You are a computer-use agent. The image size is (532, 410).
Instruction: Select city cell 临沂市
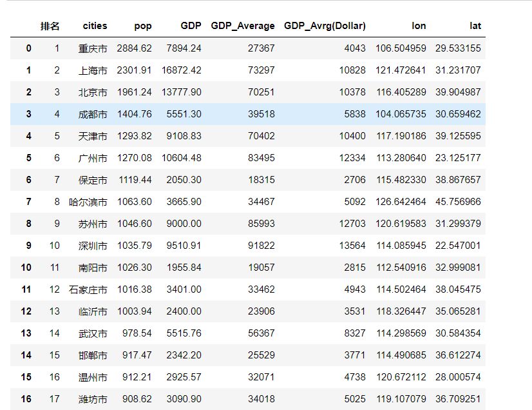coord(93,311)
